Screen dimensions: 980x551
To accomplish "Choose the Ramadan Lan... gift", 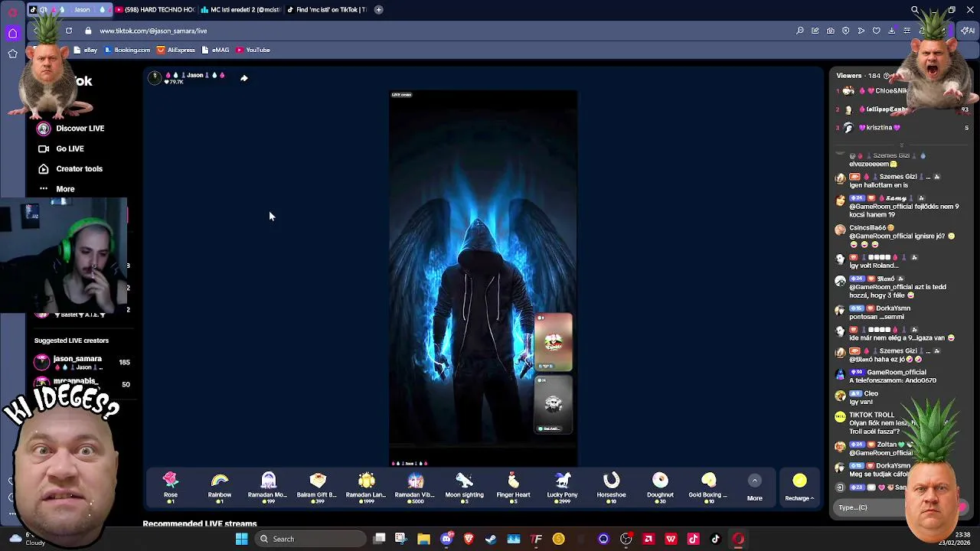I will click(366, 486).
